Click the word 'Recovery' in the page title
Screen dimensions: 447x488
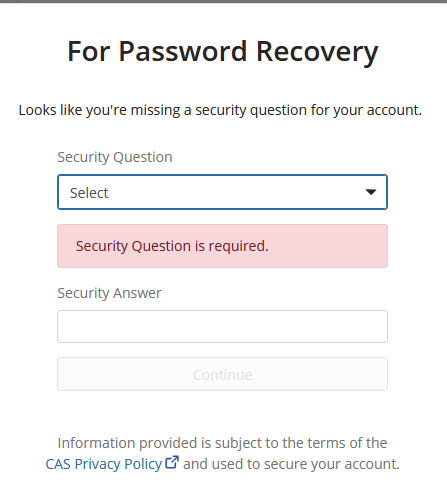pos(317,52)
